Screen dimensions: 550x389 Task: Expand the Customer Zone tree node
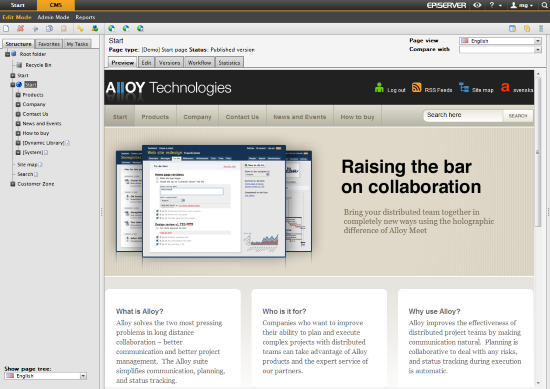[x=13, y=184]
